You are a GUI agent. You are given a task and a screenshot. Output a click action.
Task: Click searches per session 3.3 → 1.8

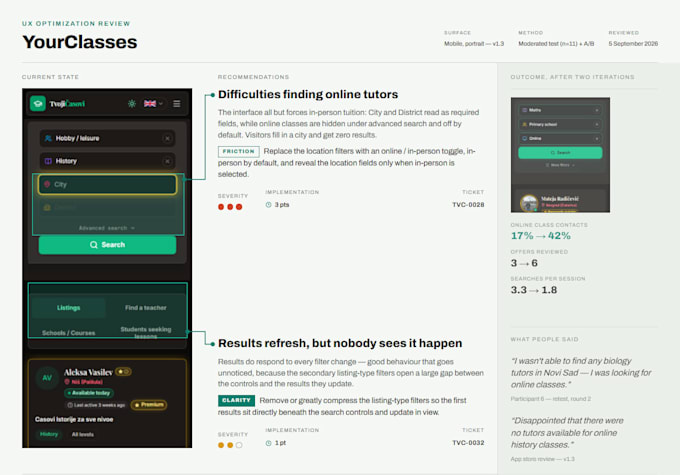533,290
